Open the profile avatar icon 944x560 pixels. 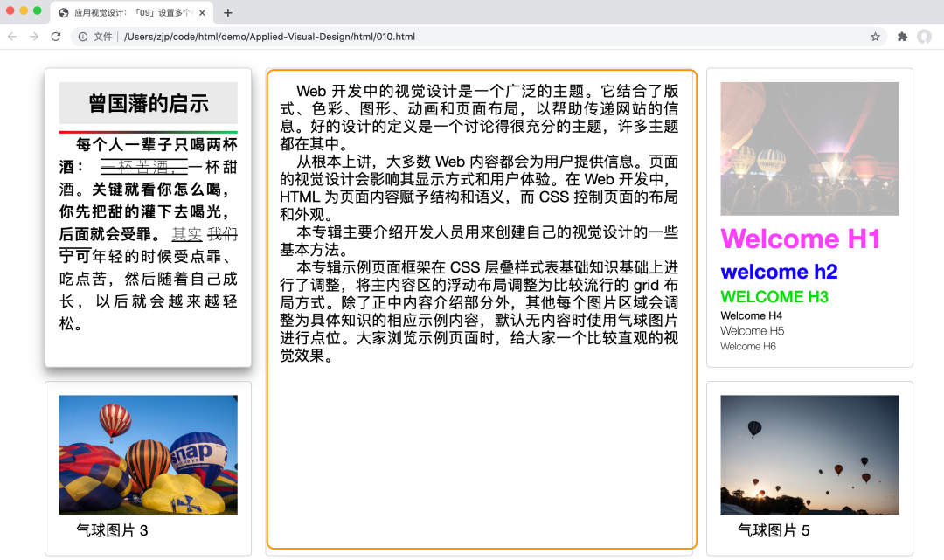pos(924,37)
